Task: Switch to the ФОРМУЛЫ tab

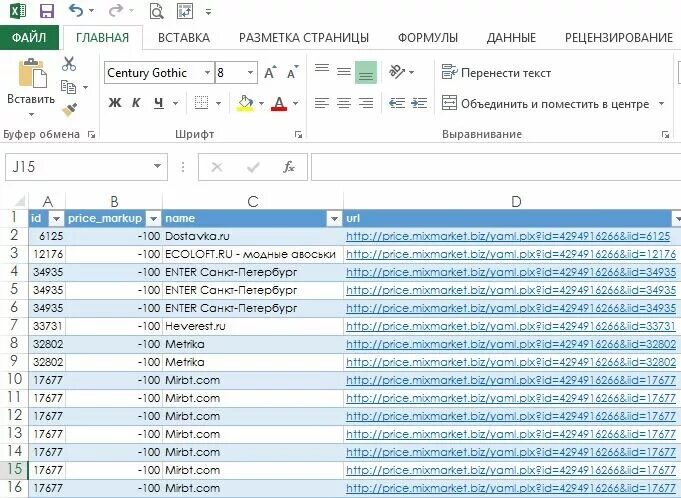Action: [x=428, y=38]
